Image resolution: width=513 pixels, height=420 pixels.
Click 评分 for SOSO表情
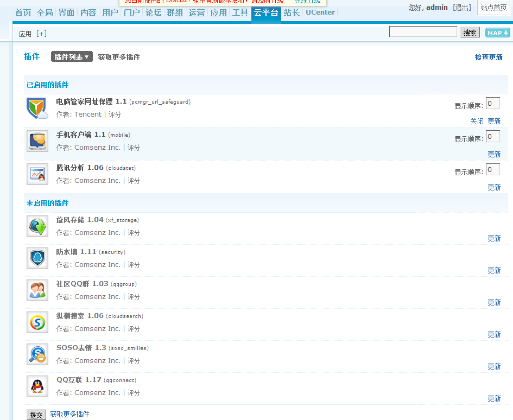(134, 361)
